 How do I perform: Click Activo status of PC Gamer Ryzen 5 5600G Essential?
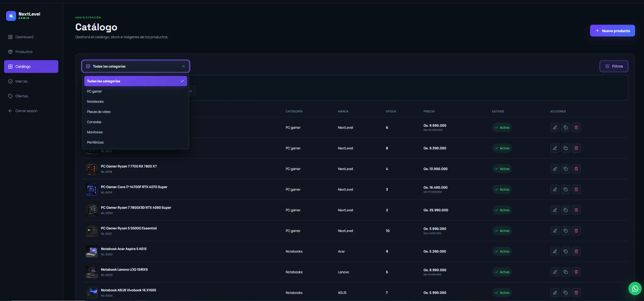pos(502,231)
